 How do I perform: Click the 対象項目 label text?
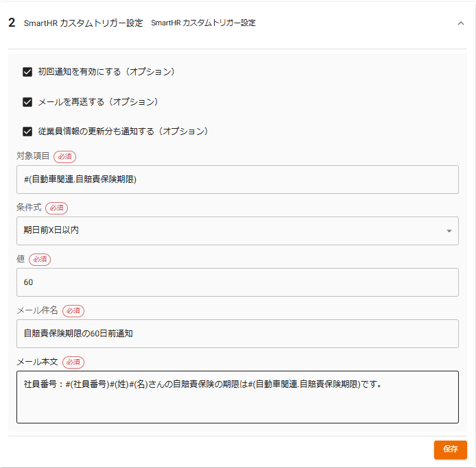33,156
